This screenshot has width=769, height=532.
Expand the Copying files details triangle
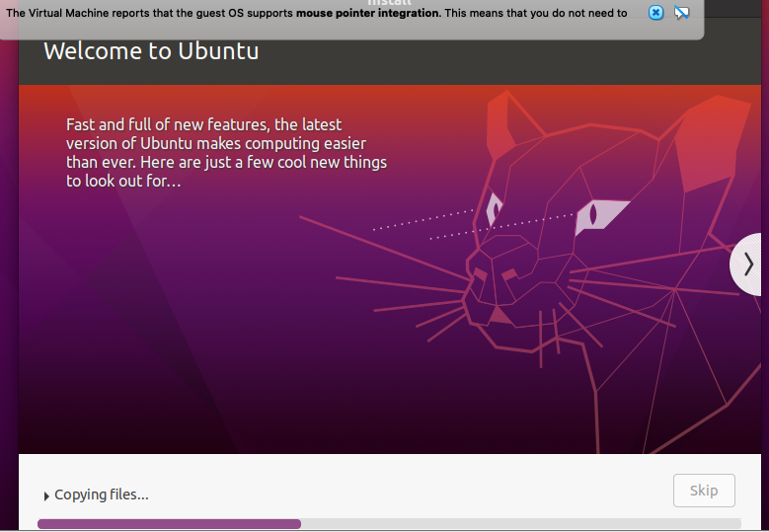click(46, 496)
